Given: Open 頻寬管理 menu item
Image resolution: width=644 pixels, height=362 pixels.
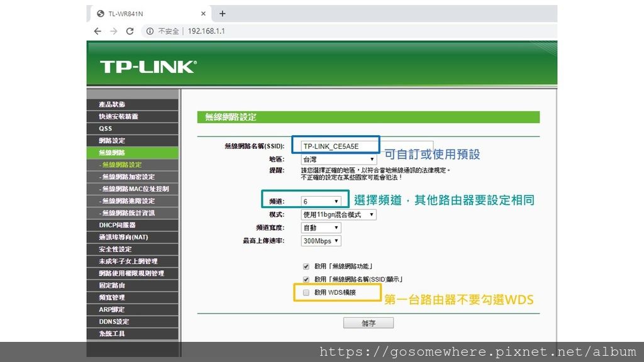Looking at the screenshot, I should 133,297.
